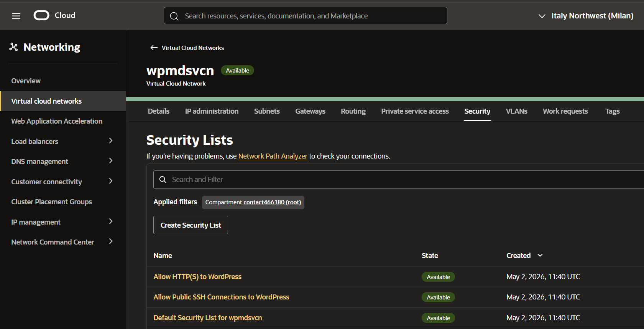Click Customer connectivity sidebar item

[x=46, y=182]
